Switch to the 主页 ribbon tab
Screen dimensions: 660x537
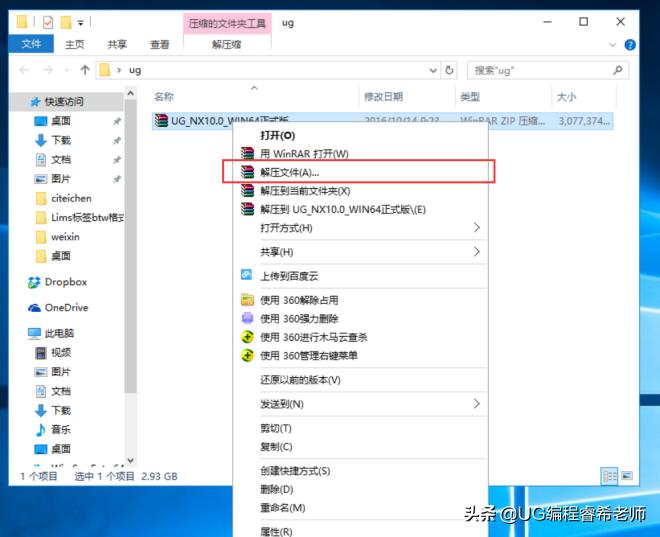pyautogui.click(x=75, y=44)
